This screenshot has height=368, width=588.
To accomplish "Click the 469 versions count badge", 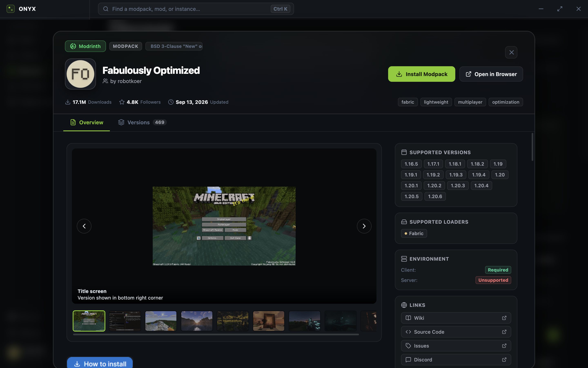I will pyautogui.click(x=160, y=122).
